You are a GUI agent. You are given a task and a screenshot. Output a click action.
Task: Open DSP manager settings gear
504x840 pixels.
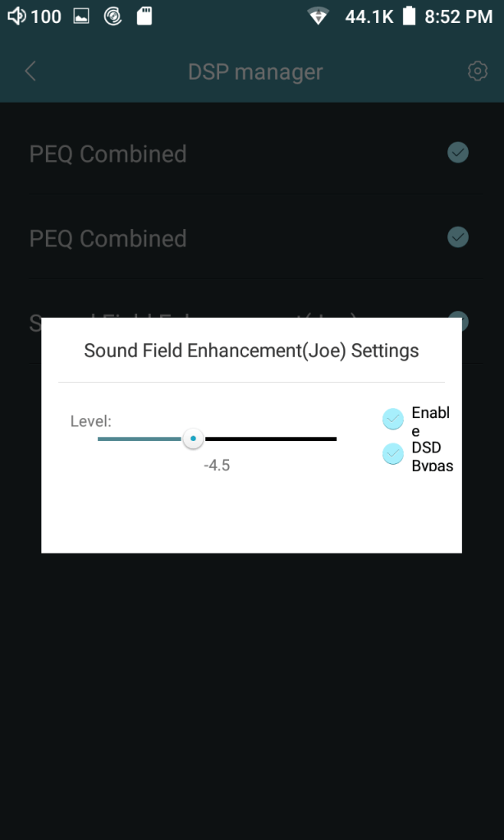point(477,71)
